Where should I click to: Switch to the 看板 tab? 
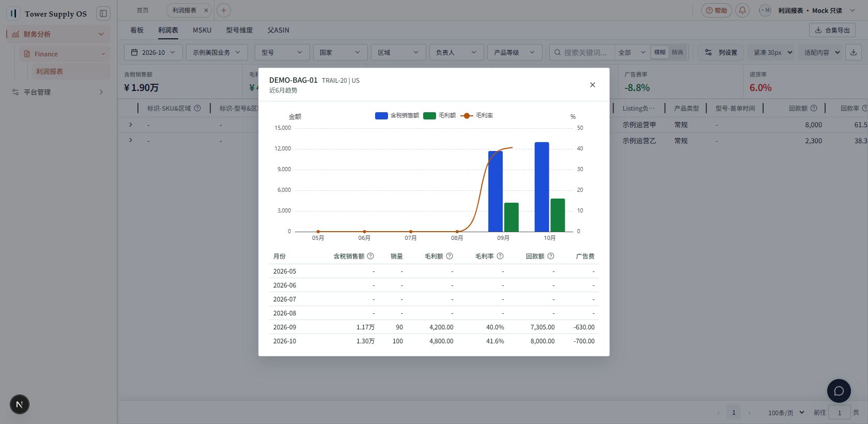tap(137, 30)
